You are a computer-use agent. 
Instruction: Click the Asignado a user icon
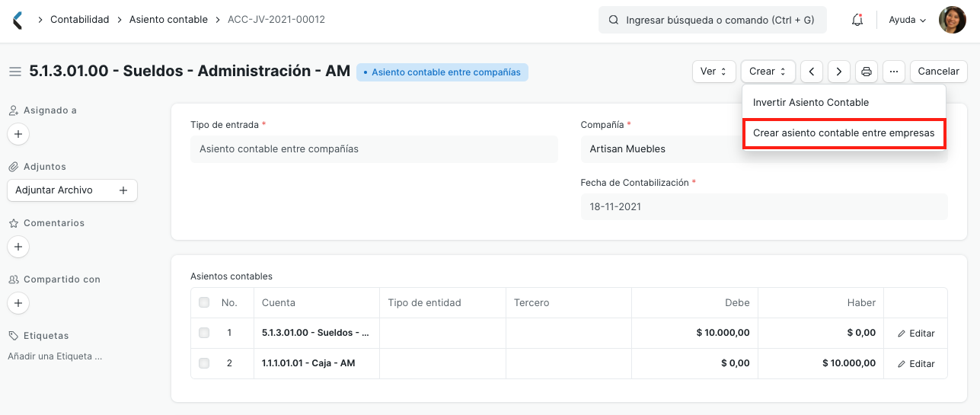(x=14, y=110)
